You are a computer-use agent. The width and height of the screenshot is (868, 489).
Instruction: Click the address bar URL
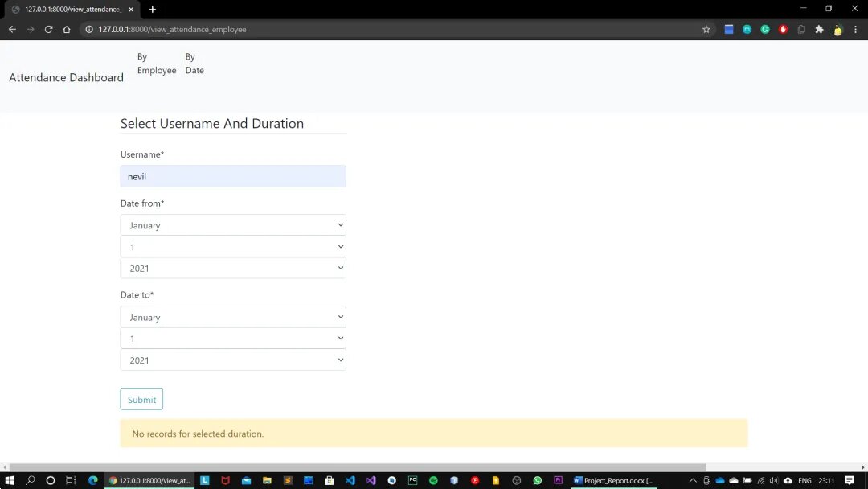click(172, 29)
